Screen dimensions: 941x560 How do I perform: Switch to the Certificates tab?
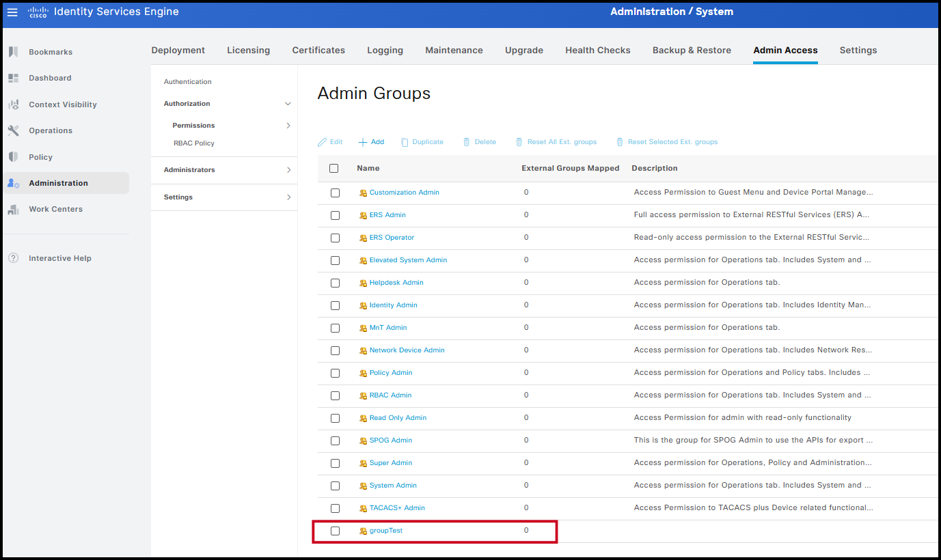click(318, 50)
